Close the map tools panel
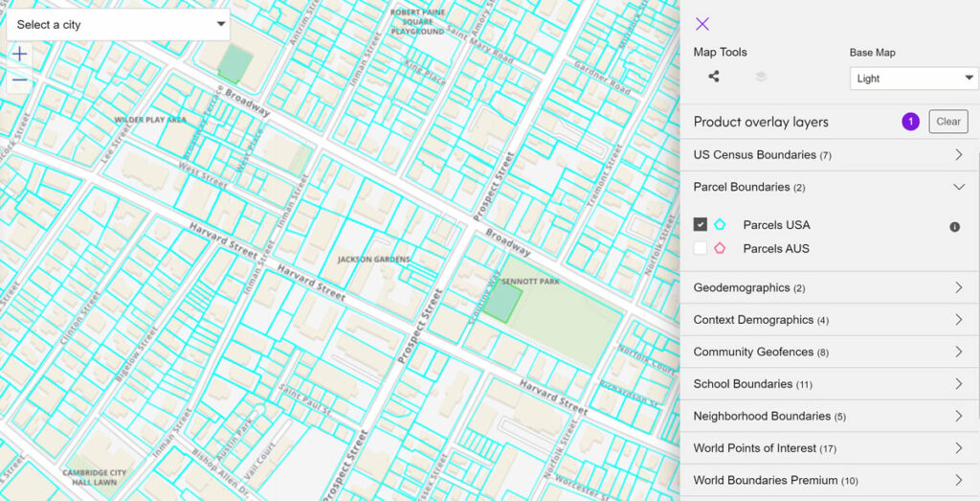The height and width of the screenshot is (501, 980). point(702,24)
